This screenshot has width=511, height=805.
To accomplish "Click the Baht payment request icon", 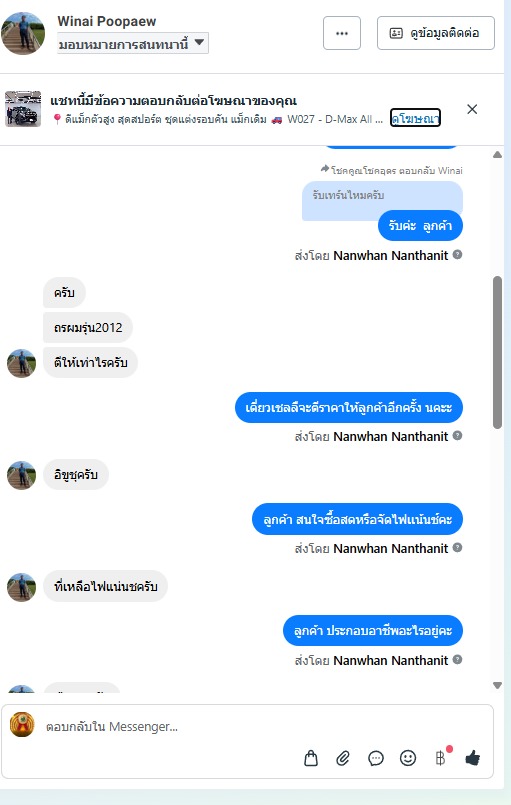I will (x=441, y=757).
